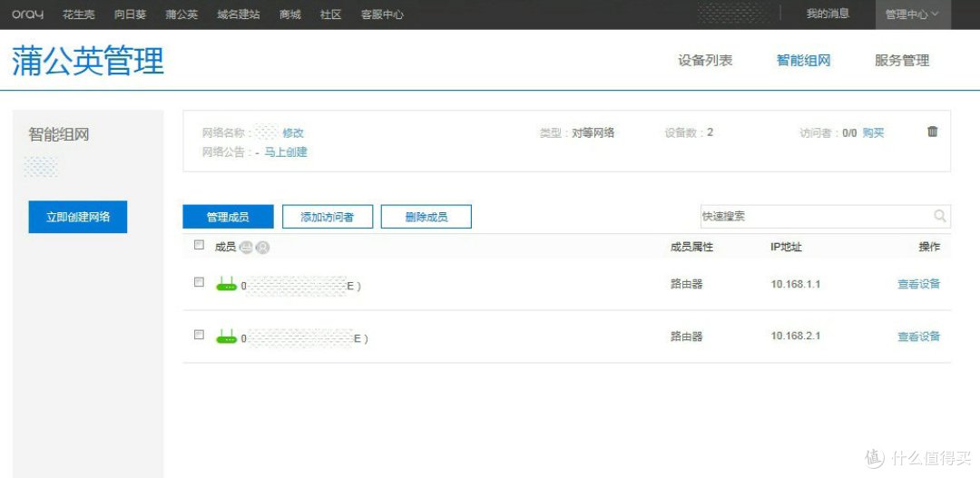Click the 管理成员 button
Viewport: 980px width, 478px height.
[x=228, y=217]
